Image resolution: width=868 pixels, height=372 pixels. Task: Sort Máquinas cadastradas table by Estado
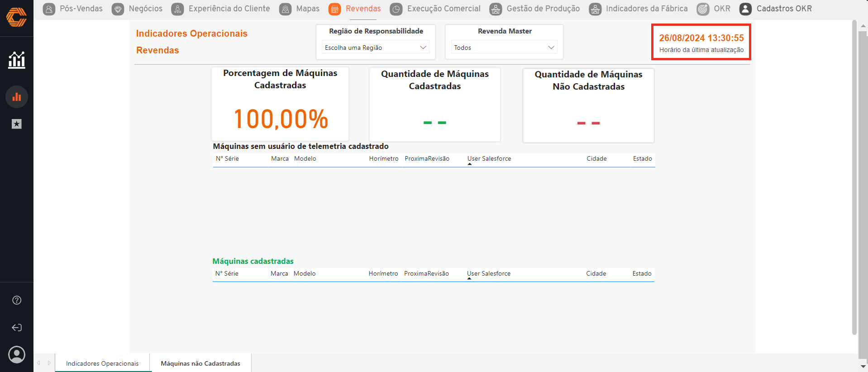(x=642, y=274)
